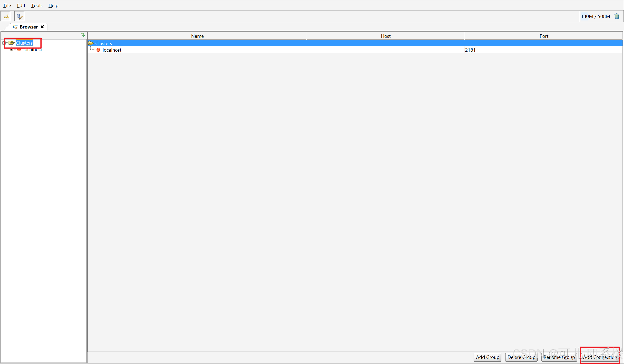
Task: Click the Clusters folder icon in tree
Action: [x=11, y=43]
